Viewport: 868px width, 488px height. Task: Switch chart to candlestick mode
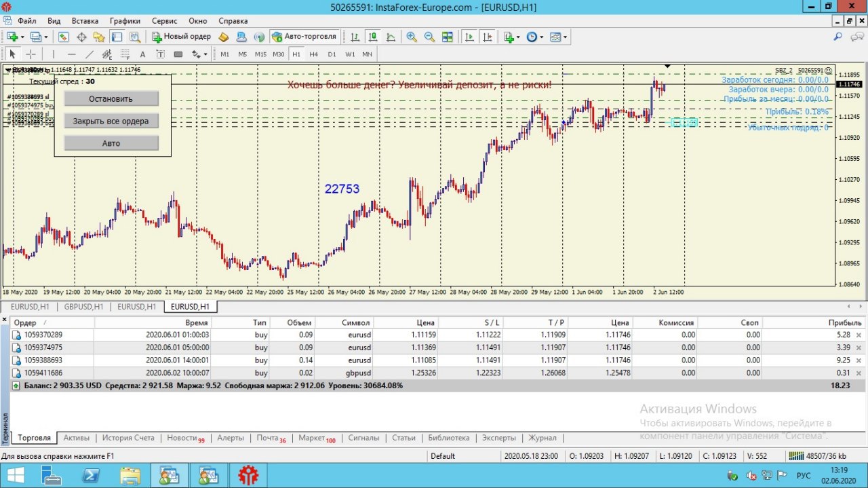coord(372,37)
